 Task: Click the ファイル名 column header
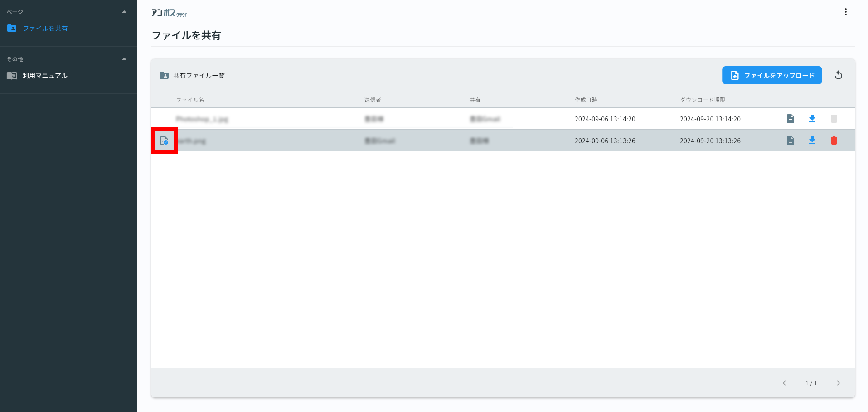pyautogui.click(x=190, y=100)
